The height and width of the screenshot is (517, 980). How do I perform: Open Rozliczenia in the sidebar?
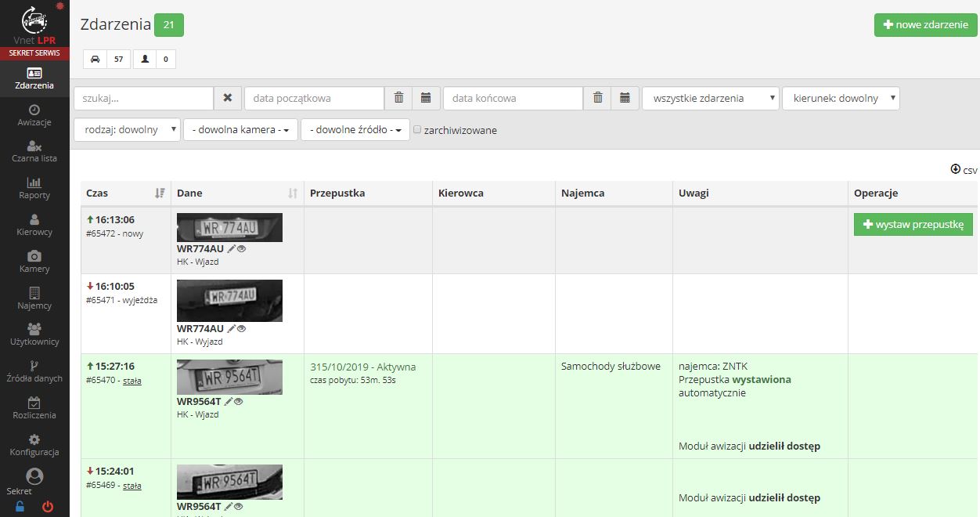[x=34, y=409]
